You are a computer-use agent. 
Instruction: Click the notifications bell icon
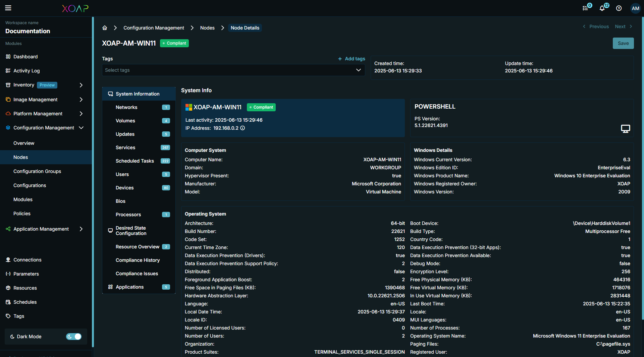(602, 8)
